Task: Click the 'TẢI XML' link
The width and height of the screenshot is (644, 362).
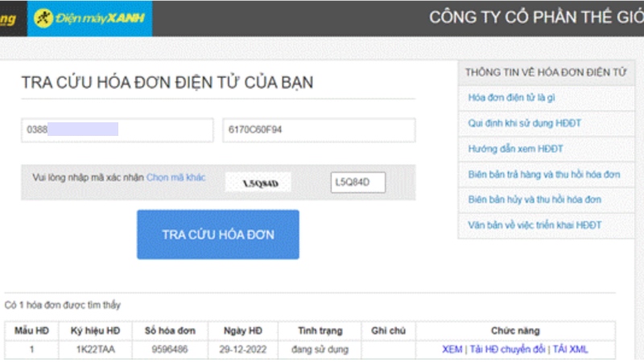Action: click(x=570, y=349)
